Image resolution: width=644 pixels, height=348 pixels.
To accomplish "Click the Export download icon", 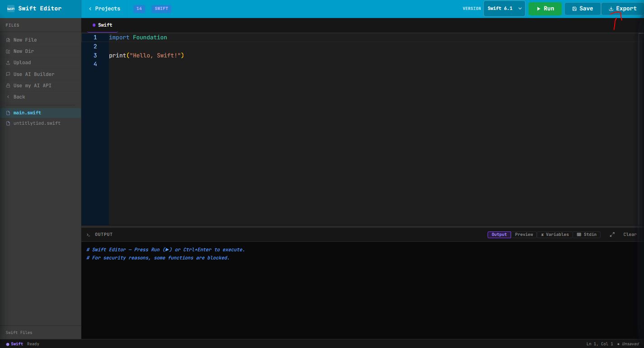I will (x=611, y=9).
